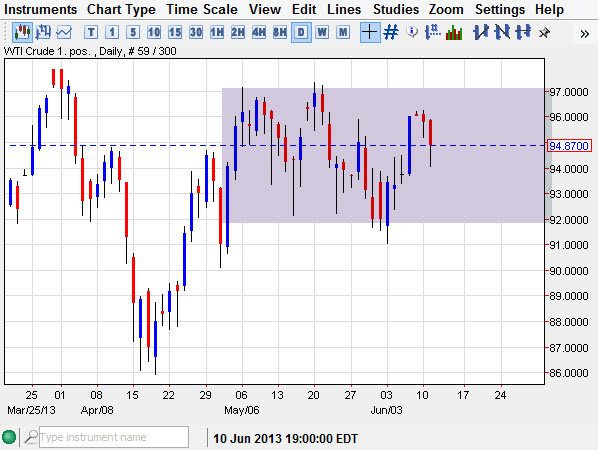Screen dimensions: 598x450
Task: Open the View menu
Action: [x=265, y=9]
